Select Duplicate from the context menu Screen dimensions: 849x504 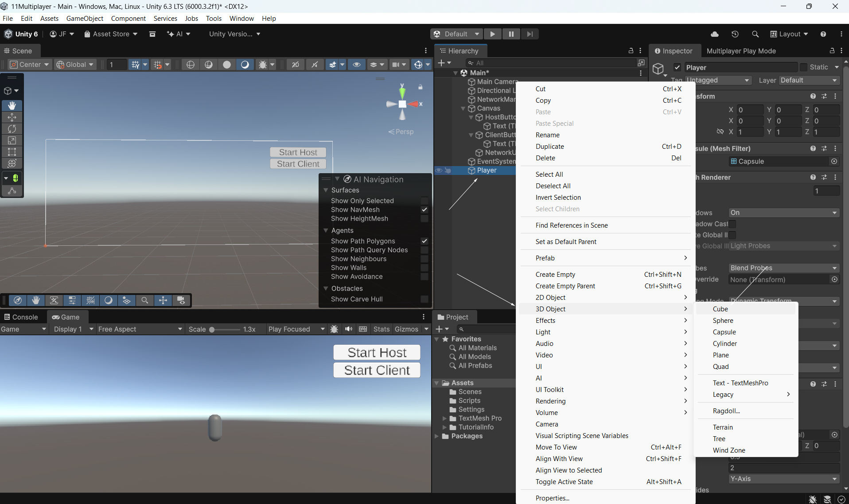(549, 147)
